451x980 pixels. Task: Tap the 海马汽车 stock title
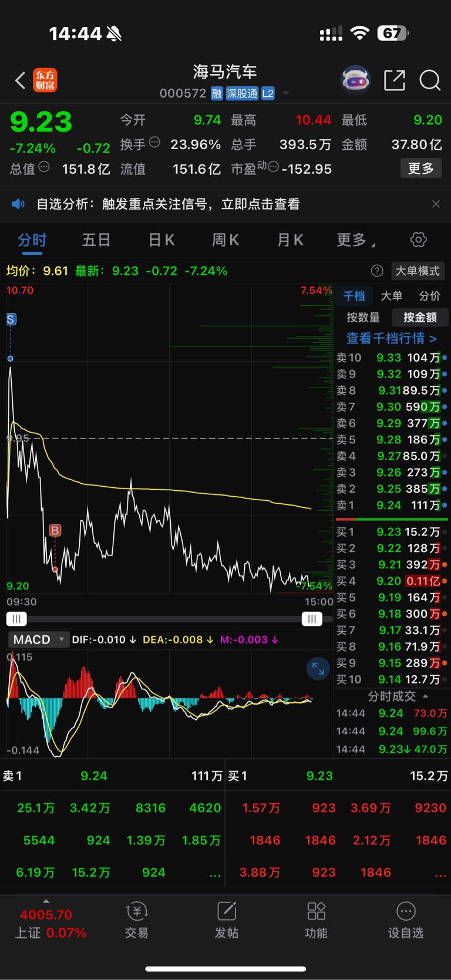pyautogui.click(x=225, y=72)
